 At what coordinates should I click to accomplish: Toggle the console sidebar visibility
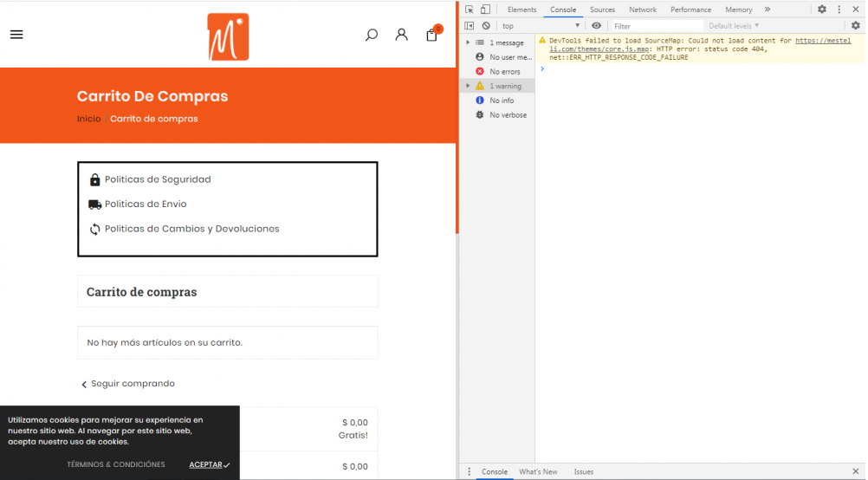point(469,26)
